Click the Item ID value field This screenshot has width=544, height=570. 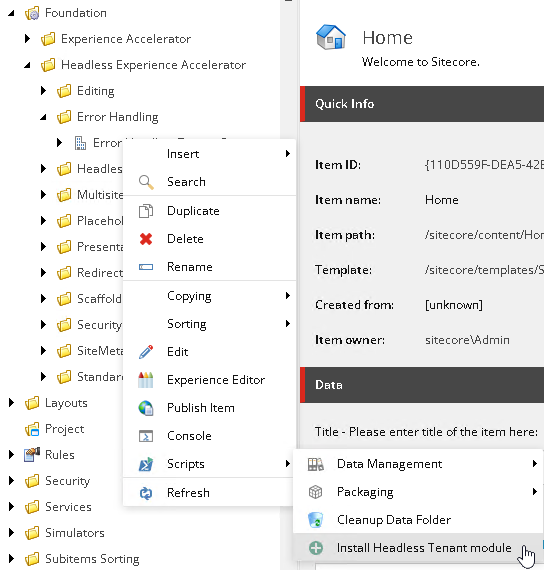[484, 165]
